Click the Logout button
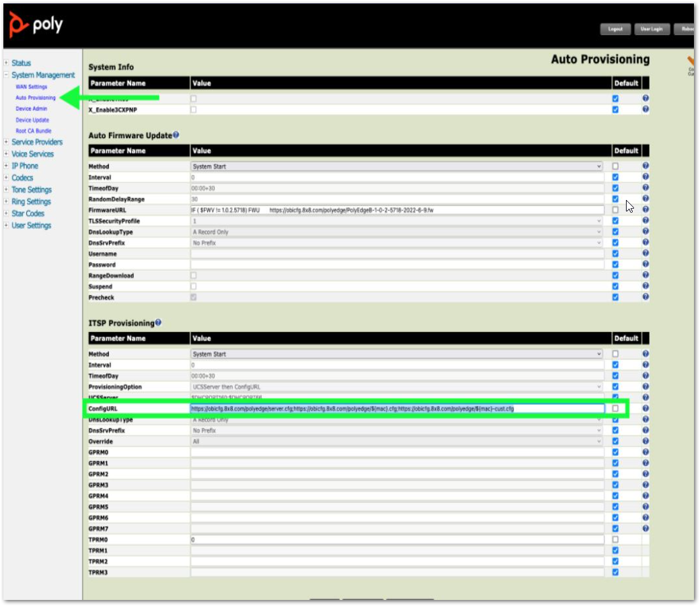Image resolution: width=700 pixels, height=606 pixels. (615, 29)
